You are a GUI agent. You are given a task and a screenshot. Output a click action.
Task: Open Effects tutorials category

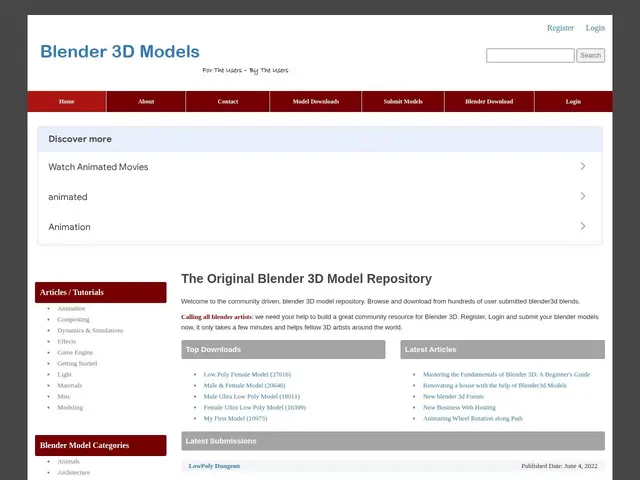click(x=67, y=342)
